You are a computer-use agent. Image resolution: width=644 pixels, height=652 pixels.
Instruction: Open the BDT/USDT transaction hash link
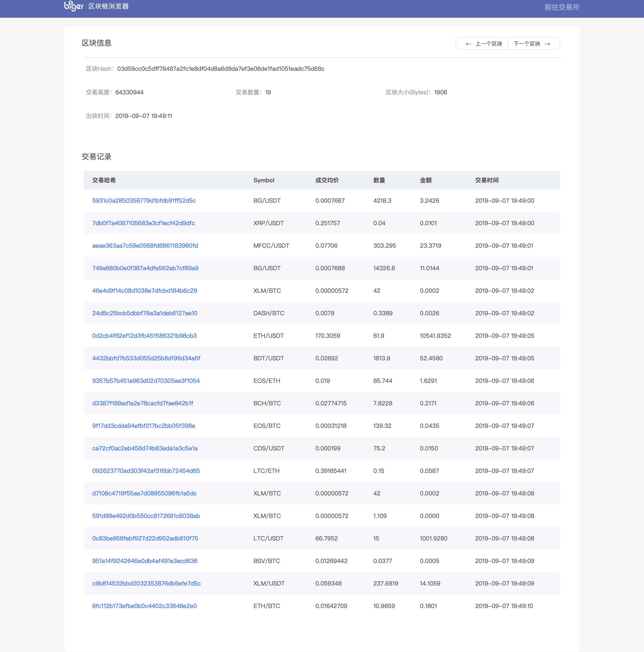(146, 358)
